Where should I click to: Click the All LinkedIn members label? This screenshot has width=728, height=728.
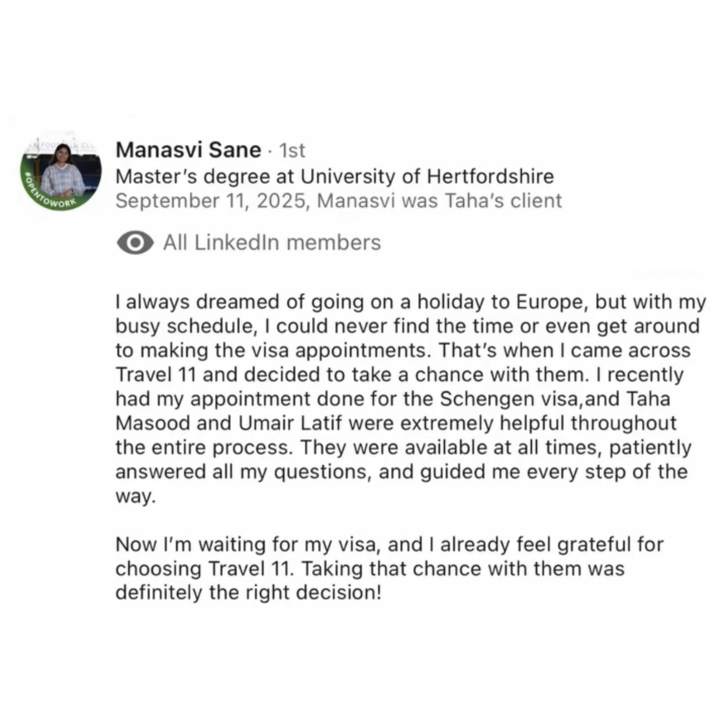point(272,243)
